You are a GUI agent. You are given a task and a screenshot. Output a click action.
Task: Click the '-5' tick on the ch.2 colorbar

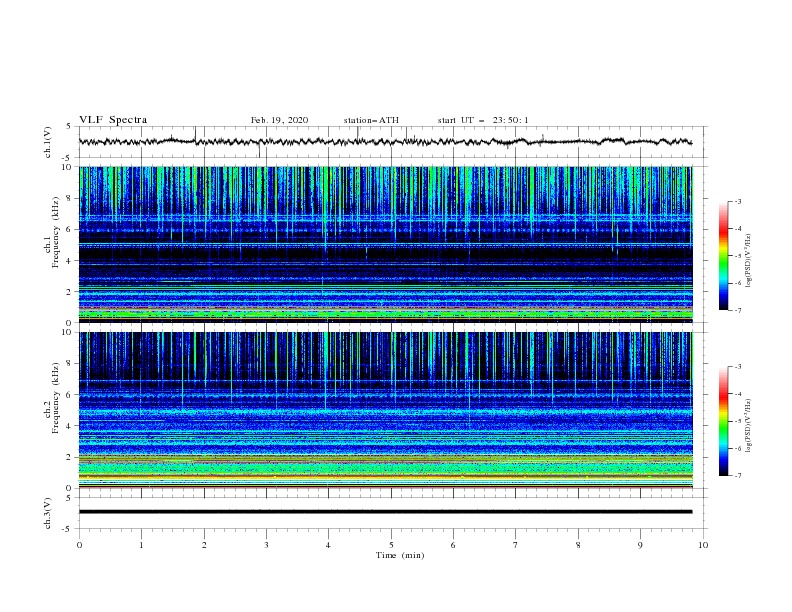point(738,421)
